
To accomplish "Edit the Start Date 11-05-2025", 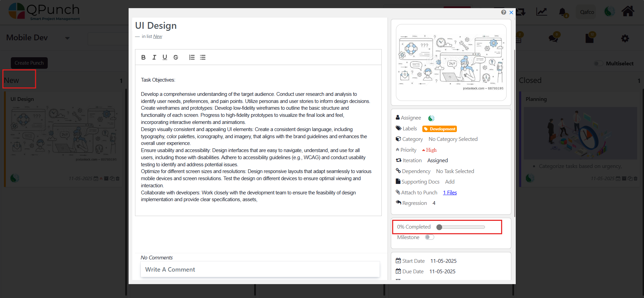I will 443,261.
